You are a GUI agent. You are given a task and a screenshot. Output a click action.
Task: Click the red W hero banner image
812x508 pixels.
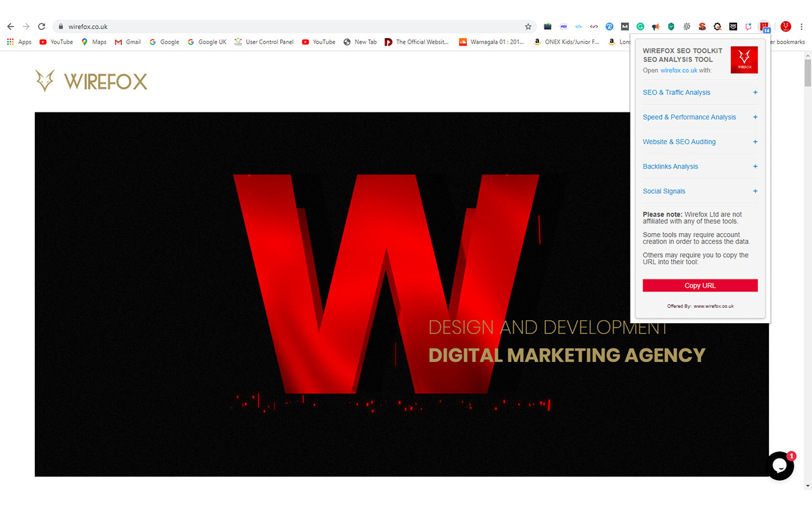[402, 295]
